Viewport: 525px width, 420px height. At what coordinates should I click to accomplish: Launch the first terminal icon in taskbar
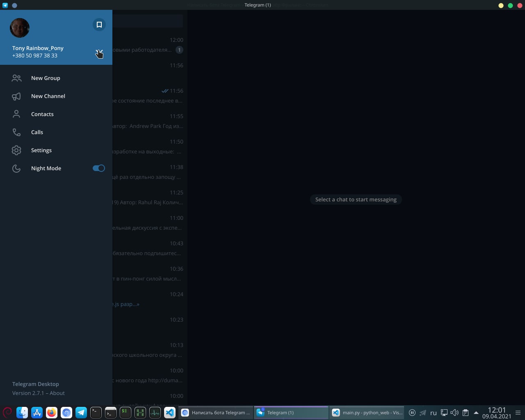[x=96, y=413]
